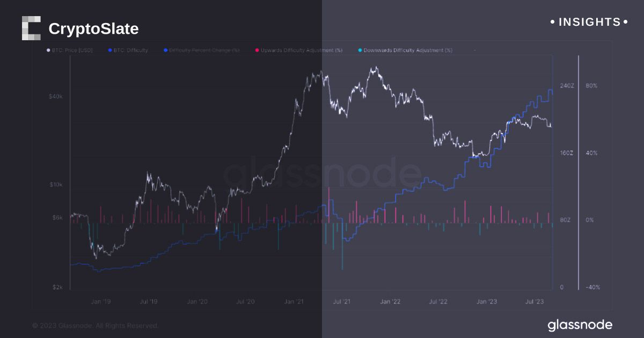Click the BTC: Price legend dot

tap(48, 50)
